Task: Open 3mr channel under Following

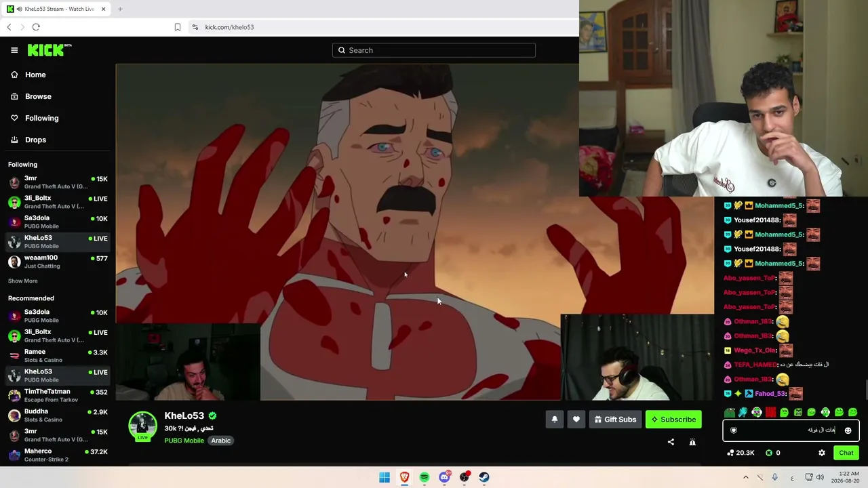Action: point(58,182)
